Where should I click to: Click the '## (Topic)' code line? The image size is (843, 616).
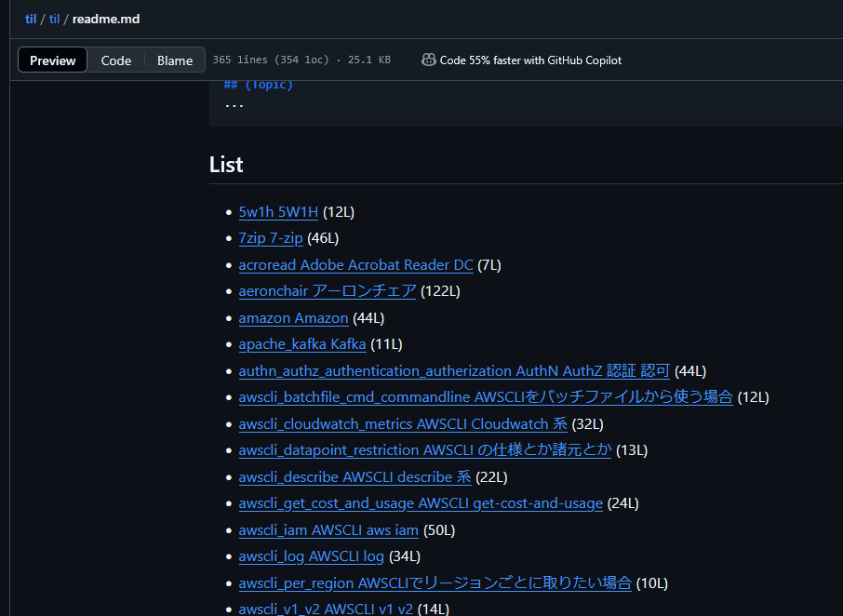pos(258,85)
